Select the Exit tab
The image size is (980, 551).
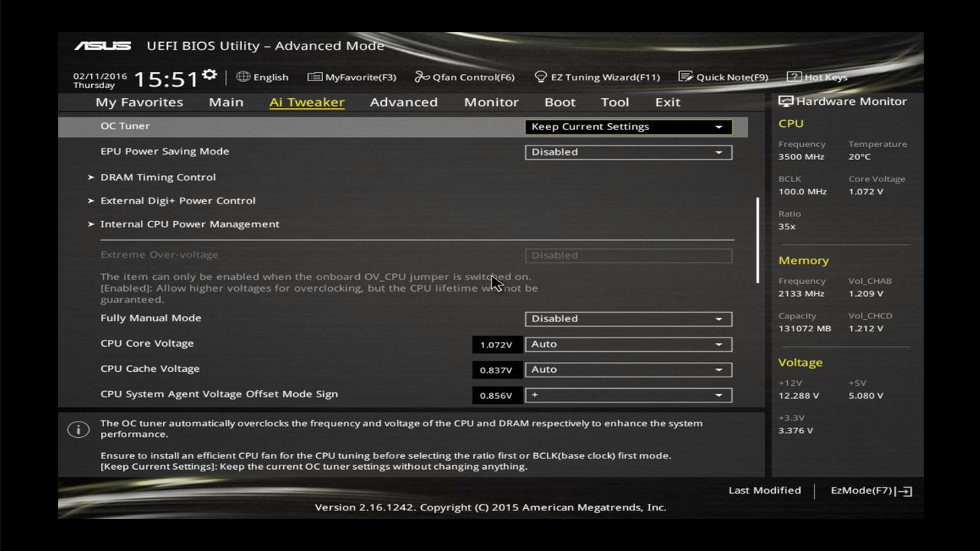coord(668,102)
